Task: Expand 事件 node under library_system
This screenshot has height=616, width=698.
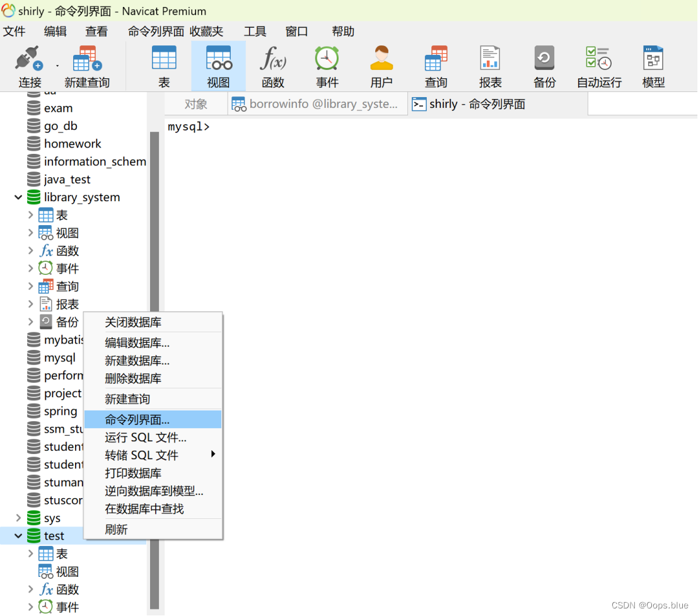Action: (30, 269)
